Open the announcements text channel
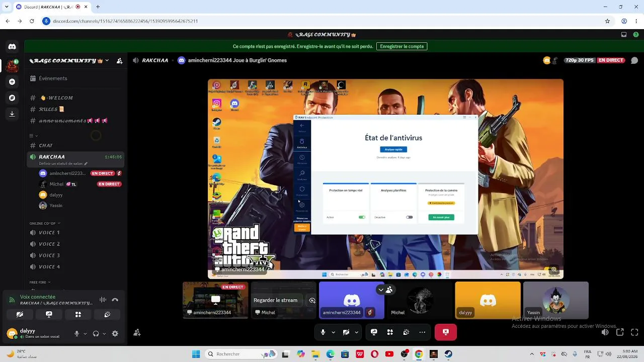 click(x=75, y=121)
